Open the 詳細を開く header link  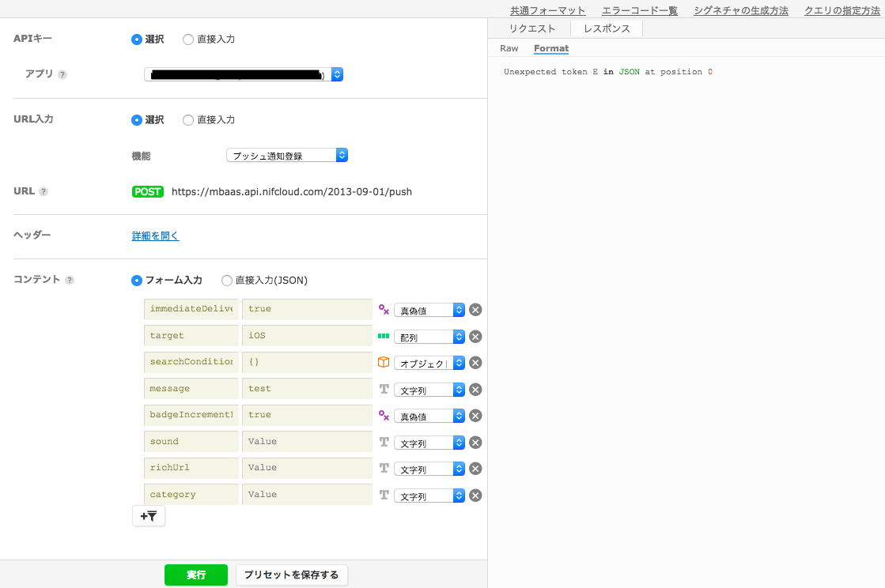tap(155, 236)
